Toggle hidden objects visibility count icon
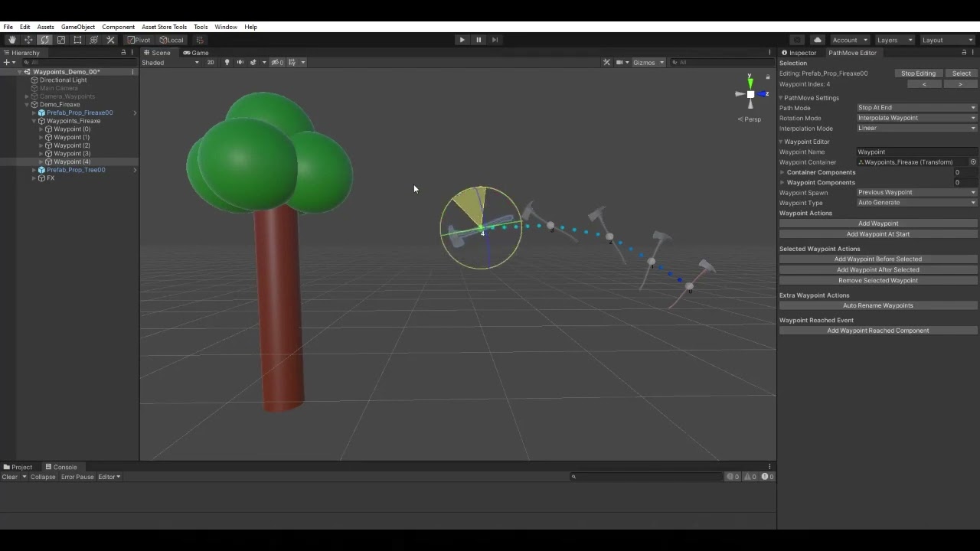The width and height of the screenshot is (980, 551). pos(277,63)
